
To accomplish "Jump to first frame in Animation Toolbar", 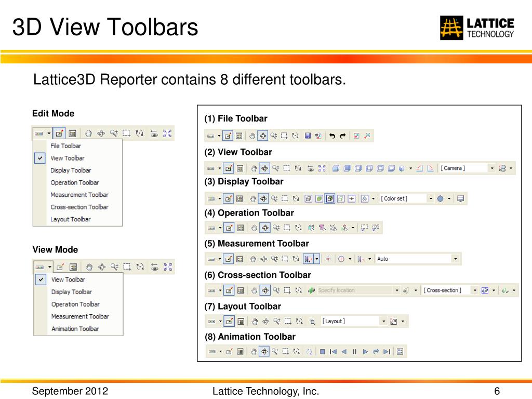I will [x=333, y=352].
